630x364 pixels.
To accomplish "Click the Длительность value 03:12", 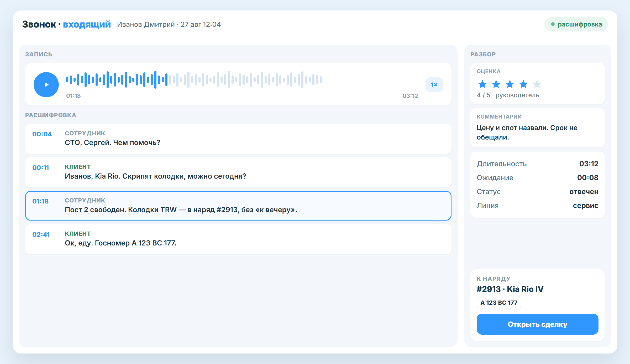I will tap(589, 164).
